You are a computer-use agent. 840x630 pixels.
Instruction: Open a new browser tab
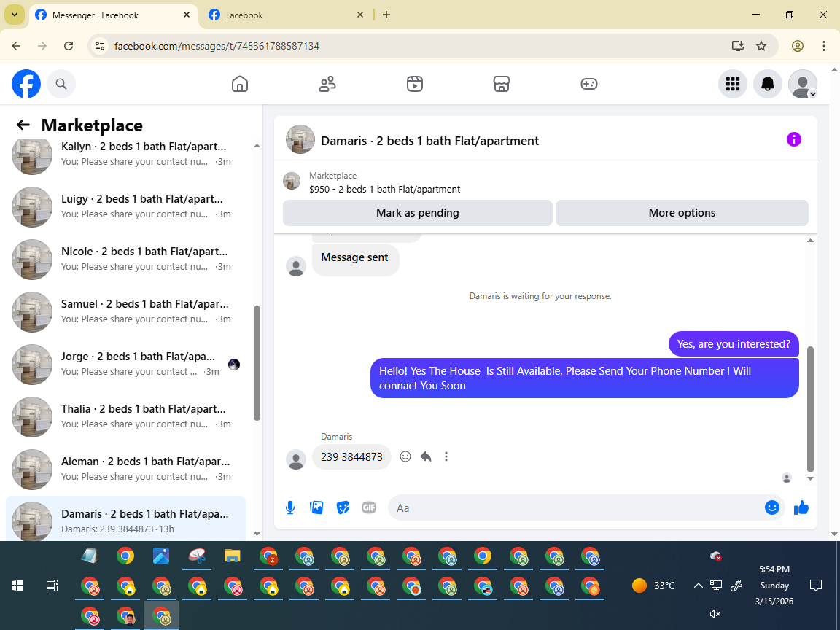tap(386, 15)
